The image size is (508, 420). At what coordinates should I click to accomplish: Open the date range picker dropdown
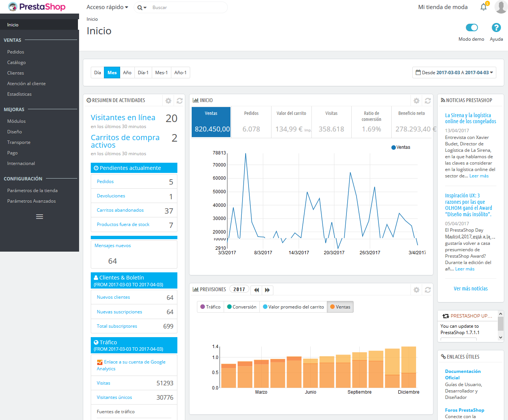(454, 73)
